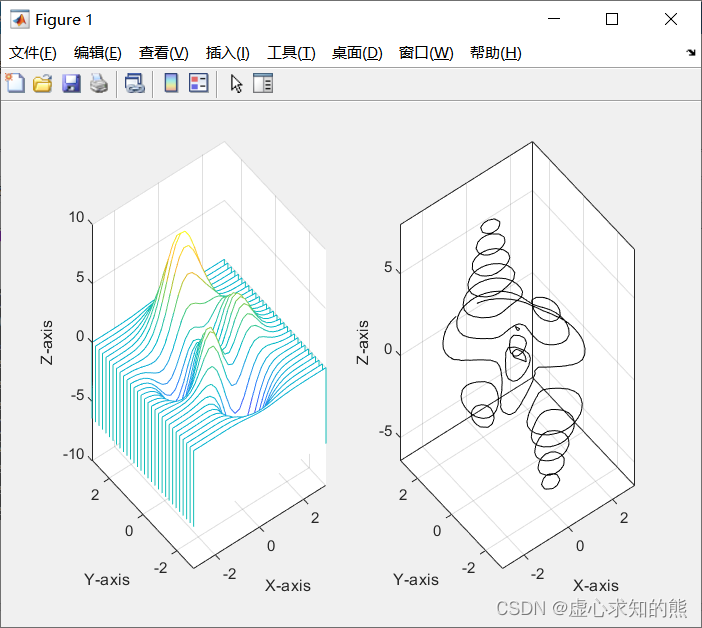Image resolution: width=702 pixels, height=628 pixels.
Task: Click the Link Plot toolbar icon
Action: 135,83
